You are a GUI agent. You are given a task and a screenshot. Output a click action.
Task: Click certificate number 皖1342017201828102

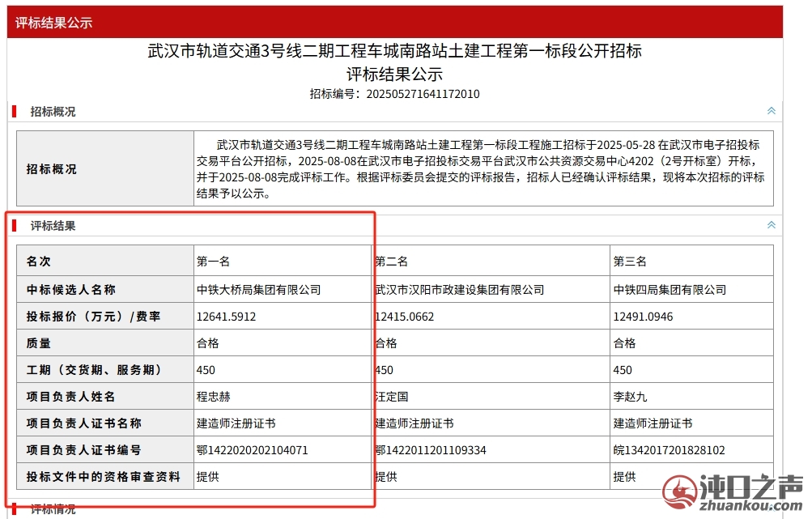pos(669,449)
